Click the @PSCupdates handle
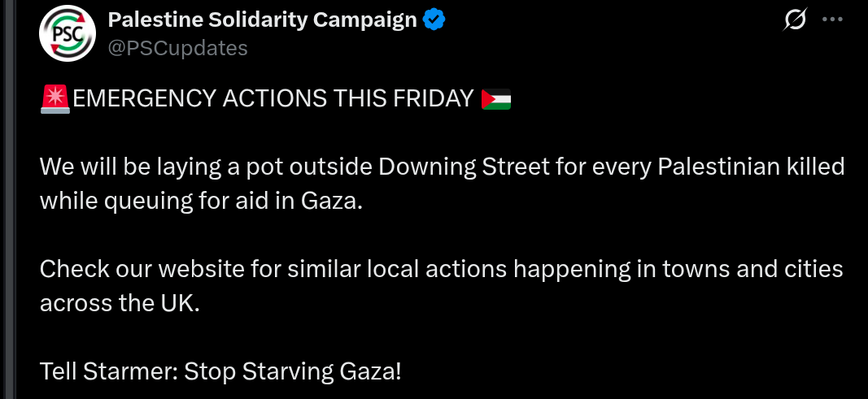 click(177, 48)
